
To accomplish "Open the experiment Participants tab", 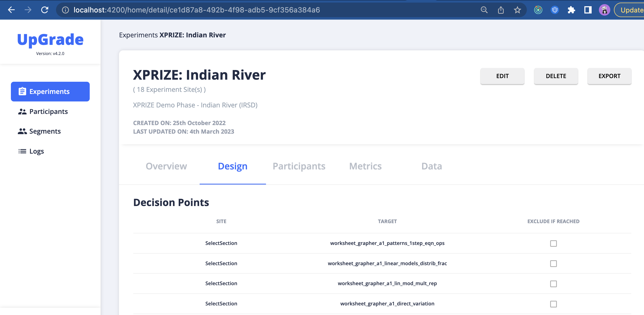I will [x=299, y=166].
